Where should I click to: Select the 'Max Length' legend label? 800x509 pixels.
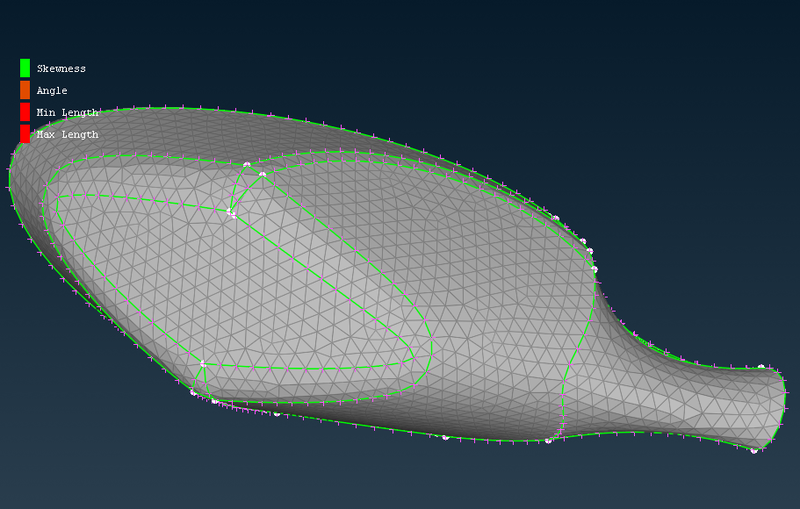tap(67, 135)
